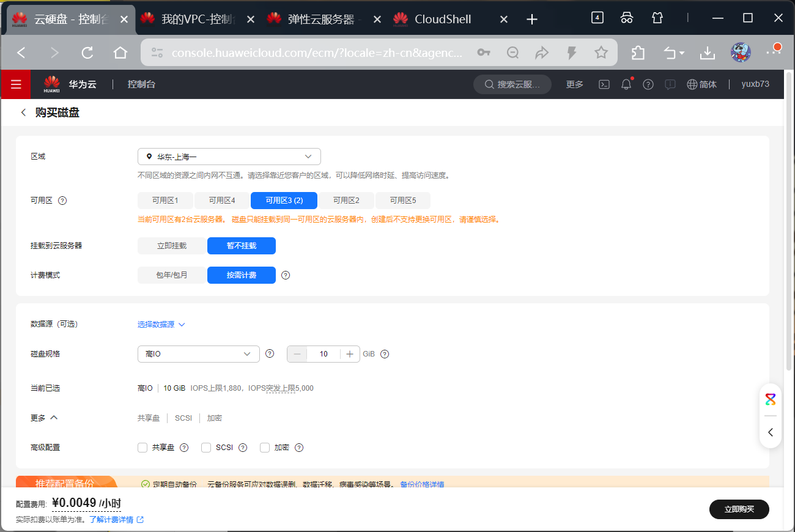This screenshot has height=532, width=795.
Task: Show help icon next to SCSI checkbox
Action: click(243, 448)
